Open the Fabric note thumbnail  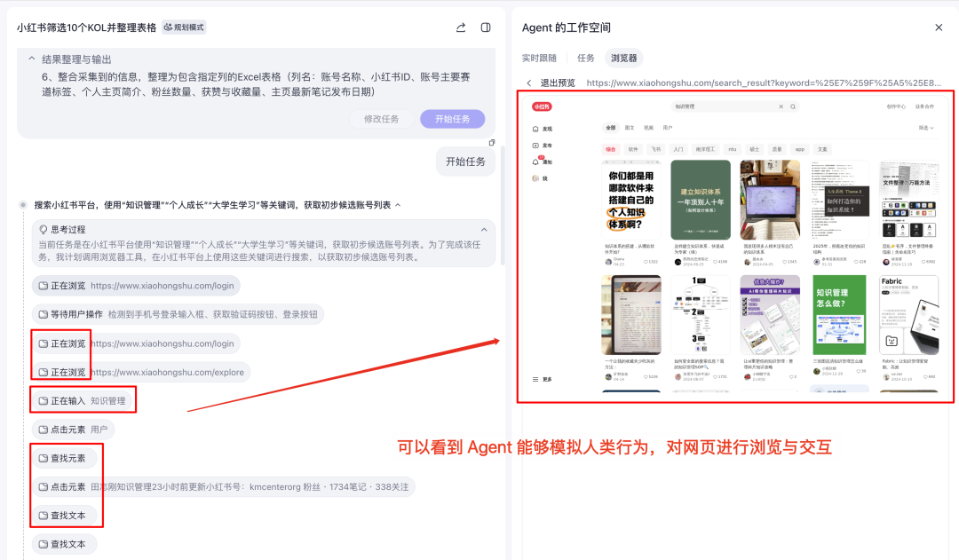coord(909,315)
